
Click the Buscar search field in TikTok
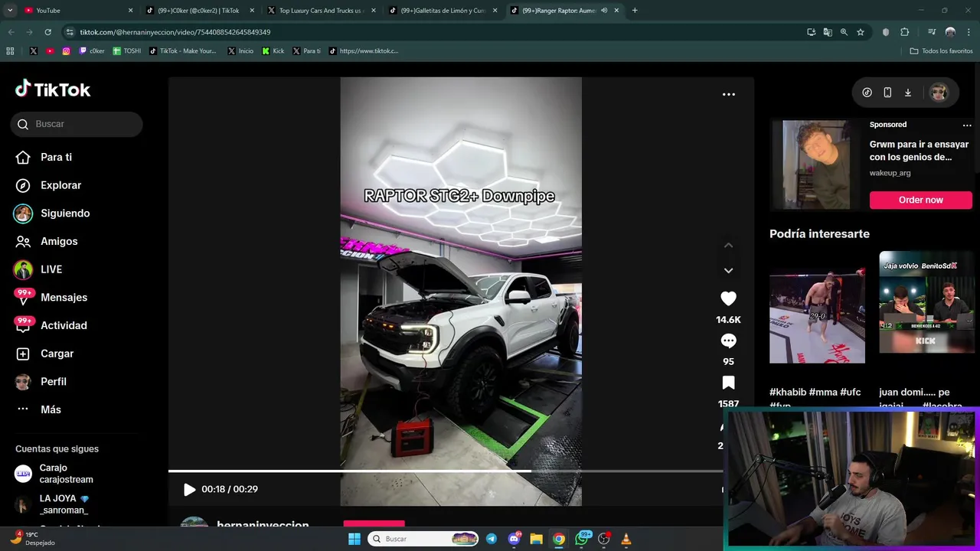(x=77, y=124)
